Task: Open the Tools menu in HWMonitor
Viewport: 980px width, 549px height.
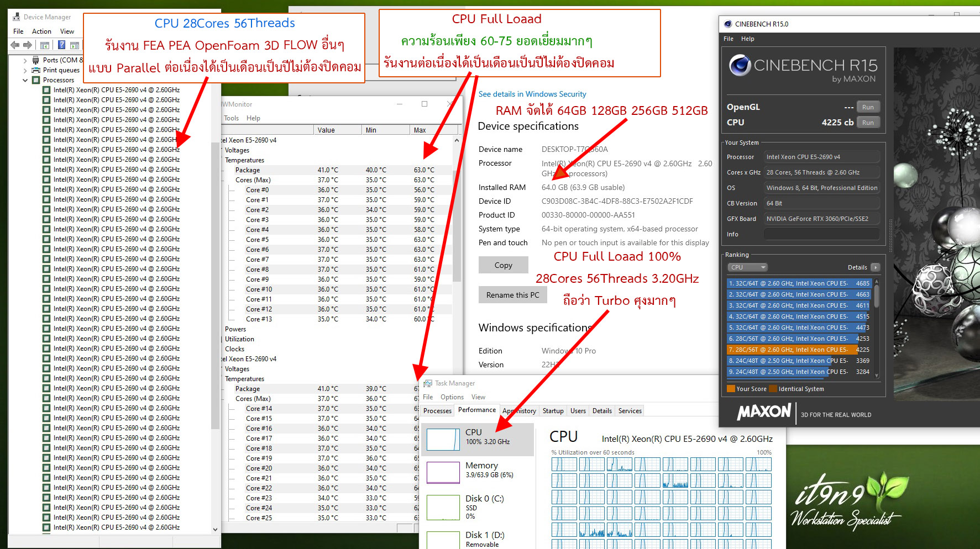Action: 231,118
